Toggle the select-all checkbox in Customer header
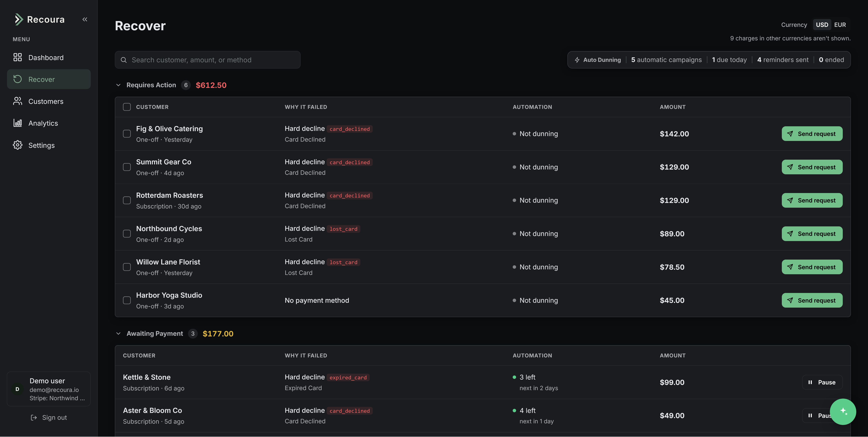868x437 pixels. pos(127,107)
